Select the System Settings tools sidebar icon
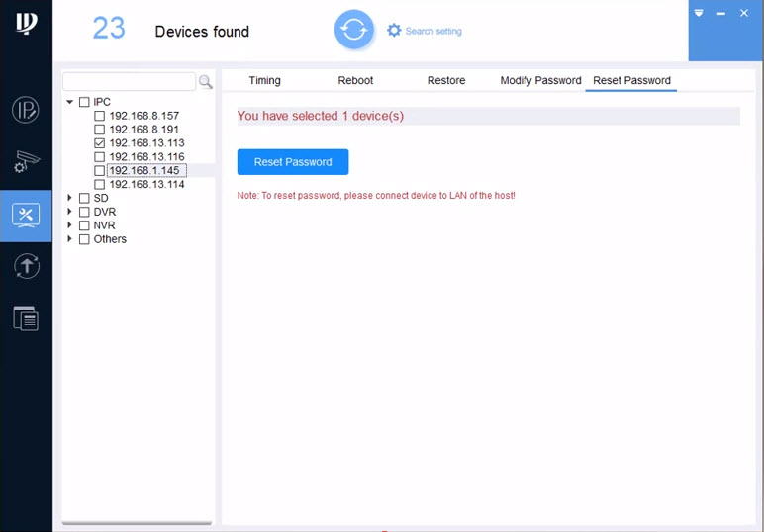The height and width of the screenshot is (532, 764). point(26,216)
